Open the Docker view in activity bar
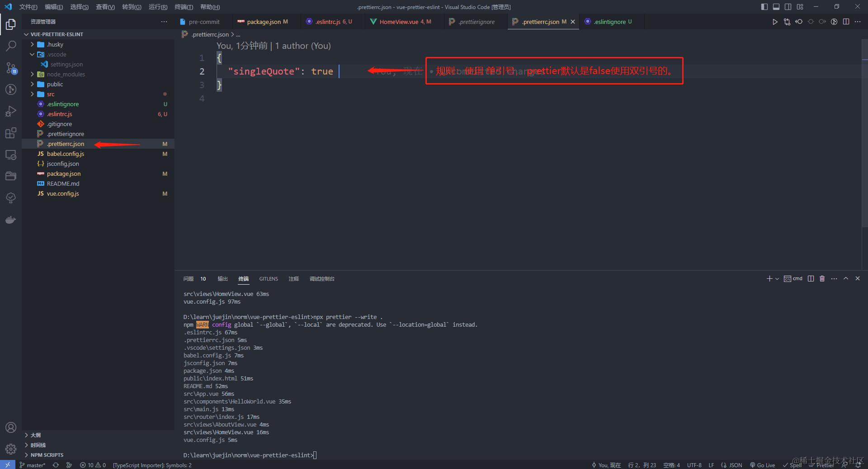Image resolution: width=868 pixels, height=469 pixels. point(11,220)
